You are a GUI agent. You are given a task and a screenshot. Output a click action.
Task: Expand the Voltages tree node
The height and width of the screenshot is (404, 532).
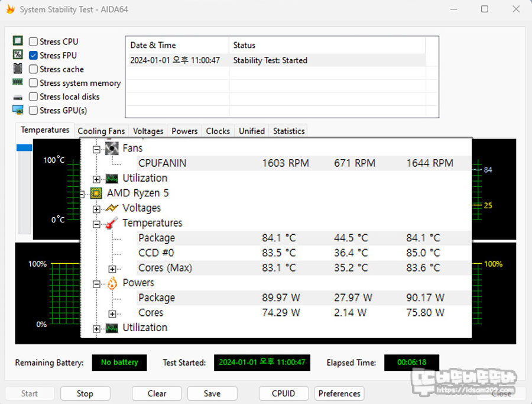[96, 209]
